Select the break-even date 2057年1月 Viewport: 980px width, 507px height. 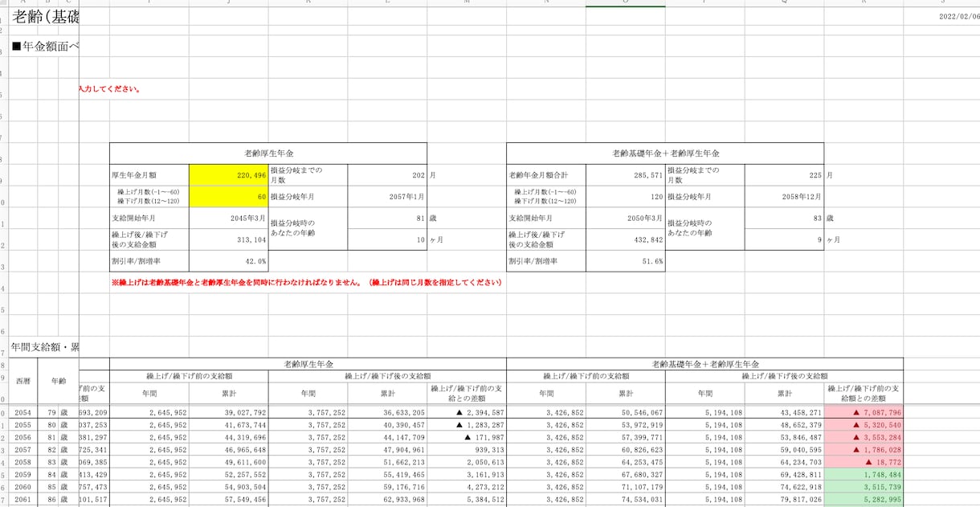click(x=387, y=196)
